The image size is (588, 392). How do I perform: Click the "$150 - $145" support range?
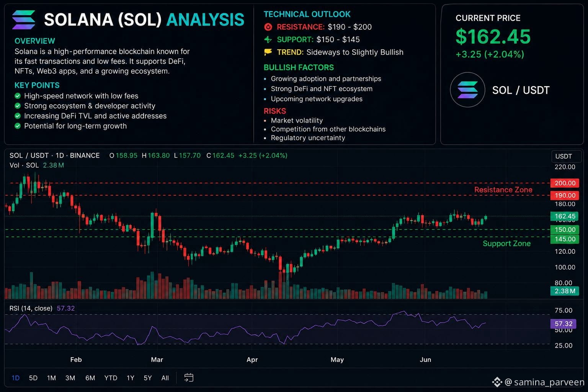(x=338, y=39)
